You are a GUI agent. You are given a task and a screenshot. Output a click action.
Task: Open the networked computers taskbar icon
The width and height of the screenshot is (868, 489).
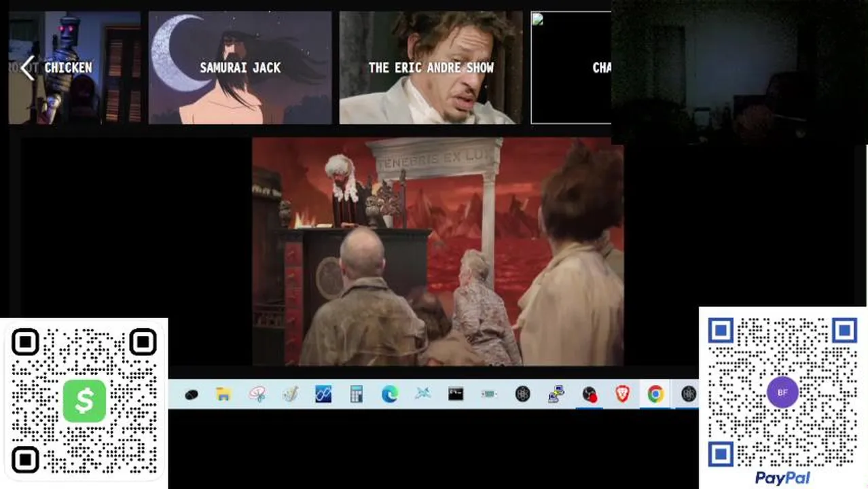pyautogui.click(x=556, y=394)
